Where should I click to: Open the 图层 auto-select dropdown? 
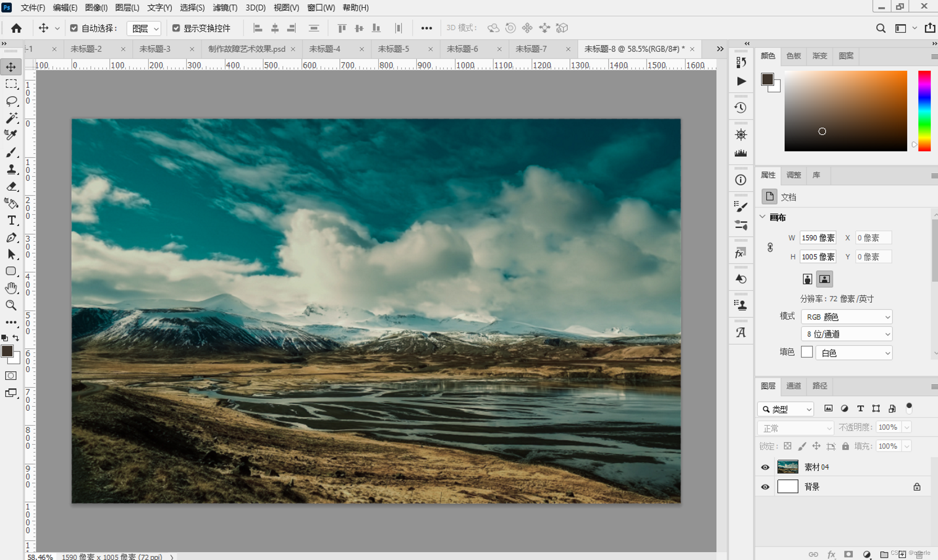[x=144, y=28]
